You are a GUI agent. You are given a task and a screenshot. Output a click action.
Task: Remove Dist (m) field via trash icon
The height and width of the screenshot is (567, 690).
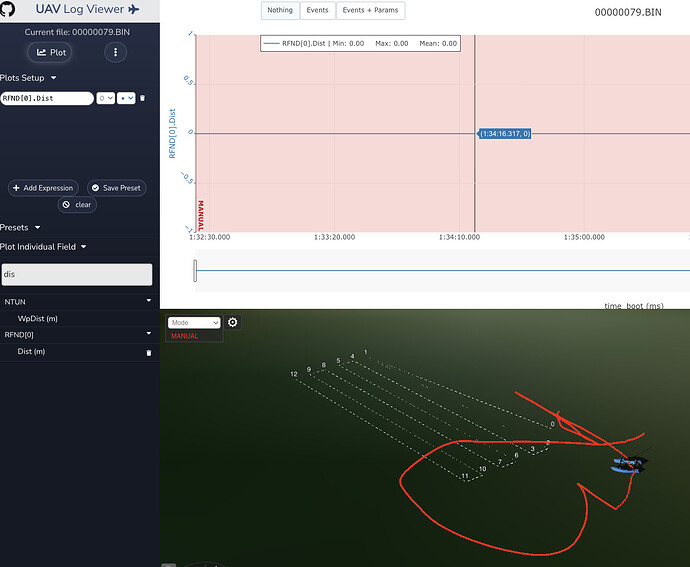click(149, 353)
